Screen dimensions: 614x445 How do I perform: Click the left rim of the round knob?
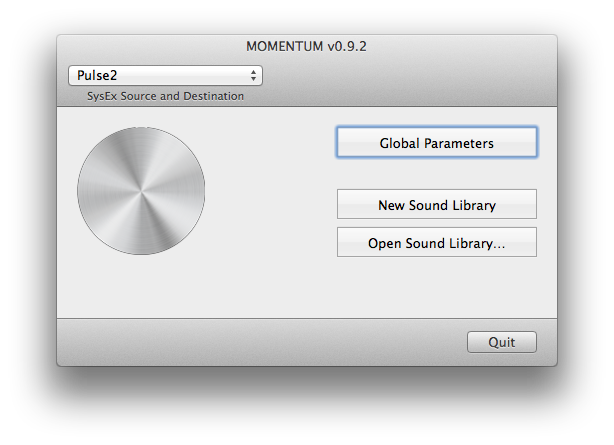(81, 190)
